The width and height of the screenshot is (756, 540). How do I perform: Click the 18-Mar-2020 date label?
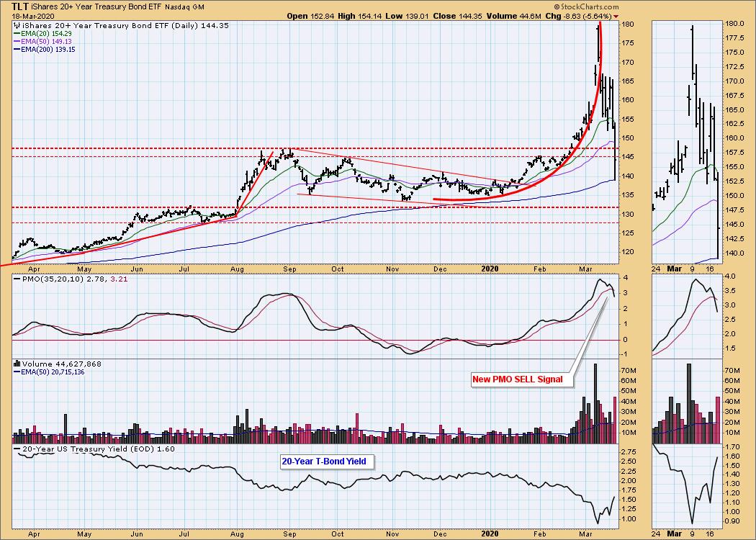click(32, 16)
